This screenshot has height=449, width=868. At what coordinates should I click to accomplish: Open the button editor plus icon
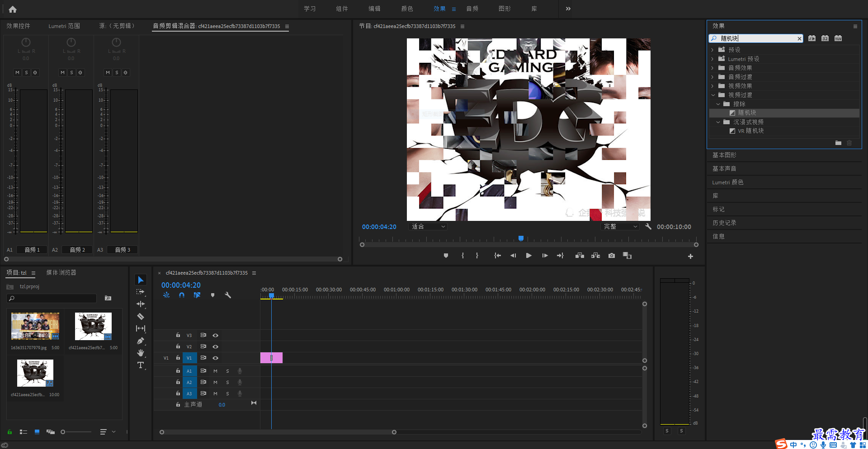690,256
